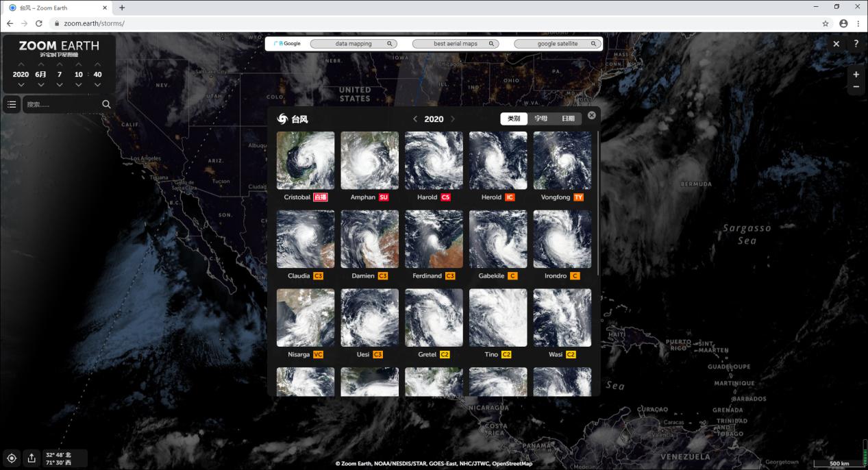Open the Harold storm thumbnail
Screen dimensions: 868x470
click(x=434, y=160)
